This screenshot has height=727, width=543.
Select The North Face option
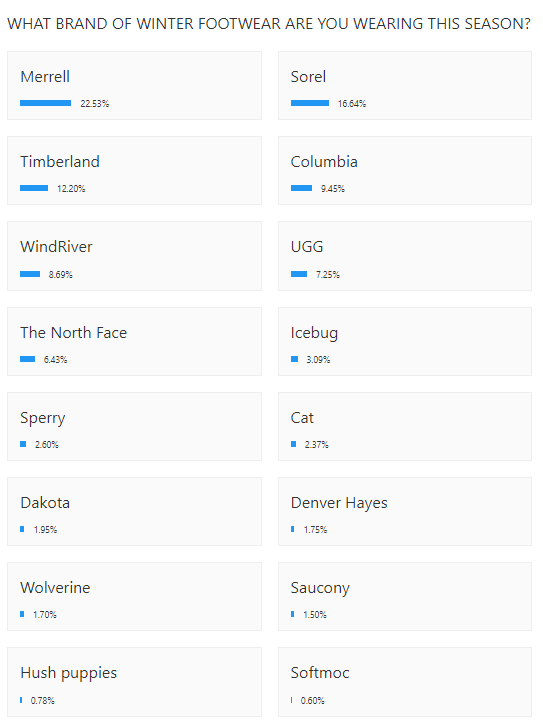tap(134, 342)
